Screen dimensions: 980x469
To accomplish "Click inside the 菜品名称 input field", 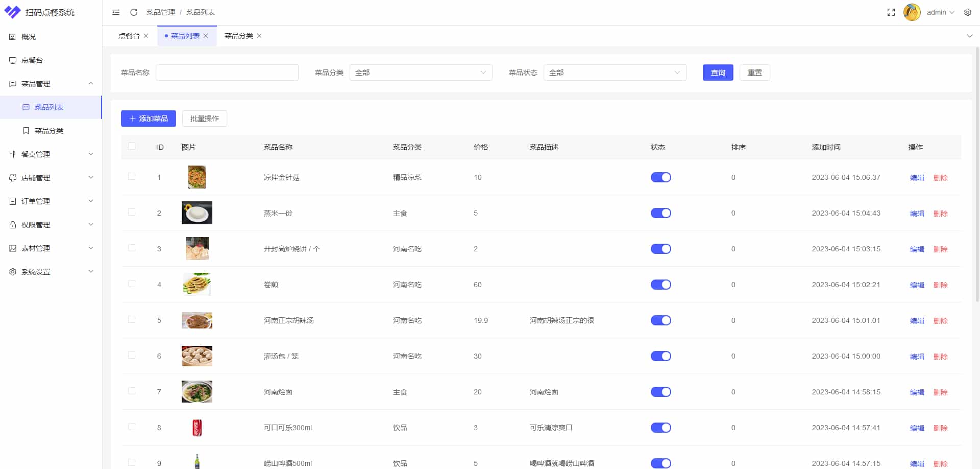I will click(227, 73).
